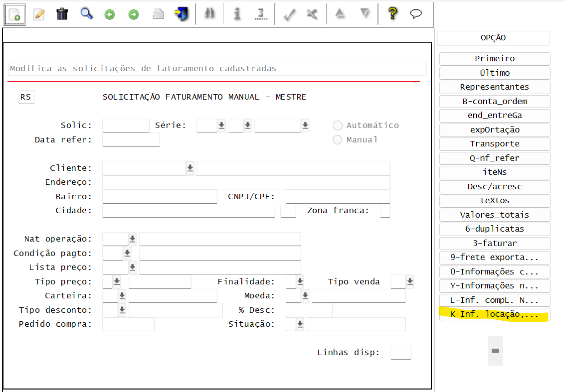Click the teXtos button
Screen dimensions: 566x392
pos(495,201)
